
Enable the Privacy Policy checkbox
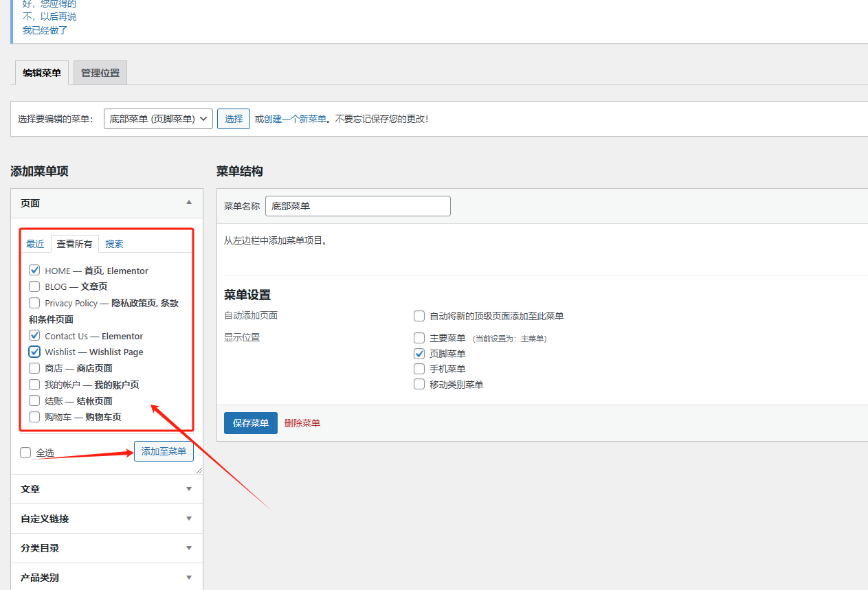point(34,302)
